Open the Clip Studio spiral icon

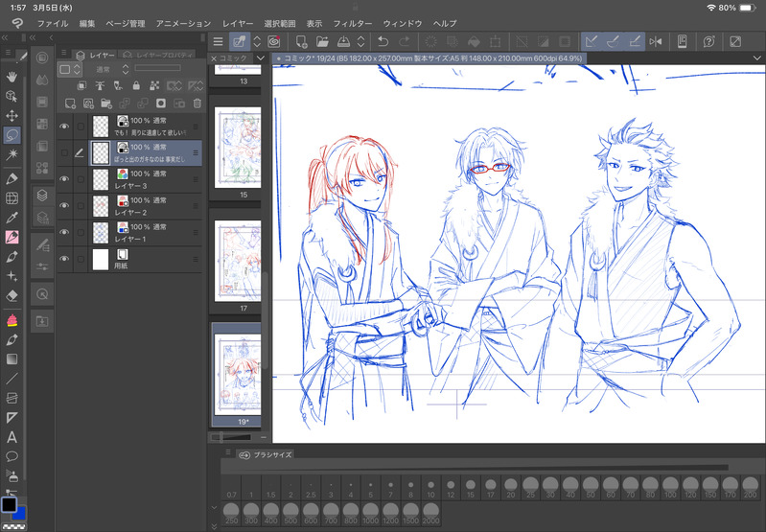(274, 42)
